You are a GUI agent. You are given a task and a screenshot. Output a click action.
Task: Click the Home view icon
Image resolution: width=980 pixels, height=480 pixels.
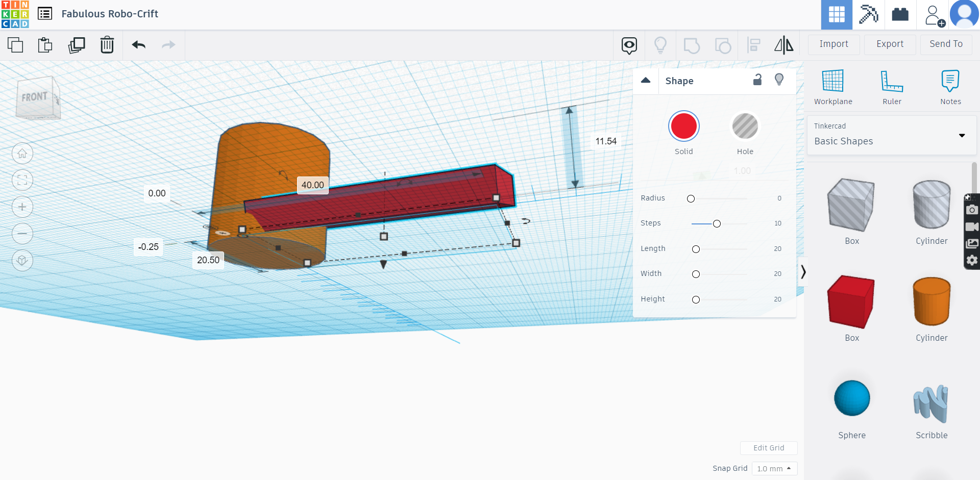tap(22, 153)
